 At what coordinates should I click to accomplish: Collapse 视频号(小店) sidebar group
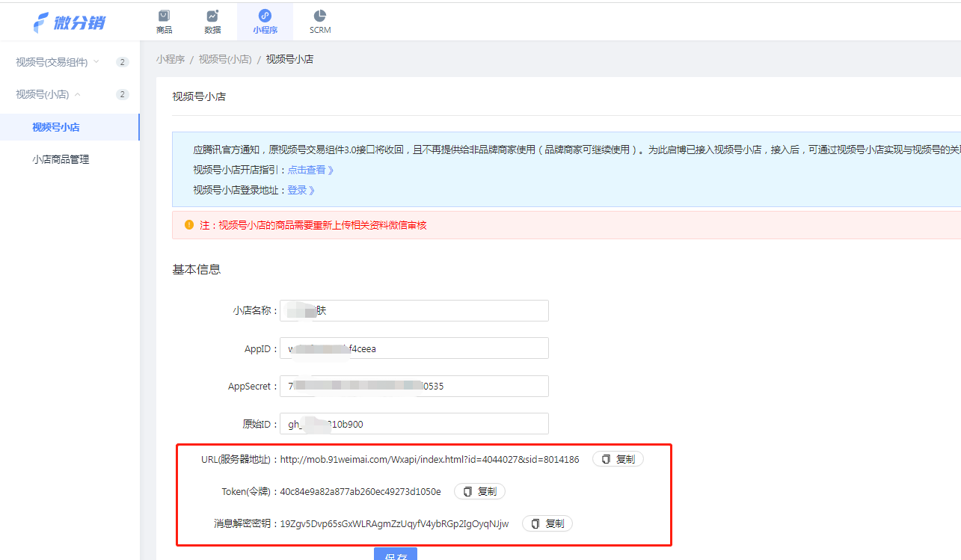pos(48,94)
